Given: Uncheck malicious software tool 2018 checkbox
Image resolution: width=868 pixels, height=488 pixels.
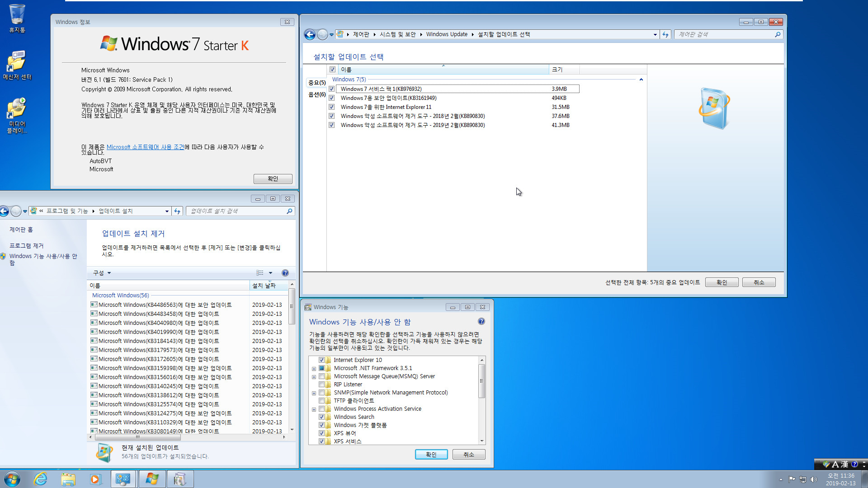Looking at the screenshot, I should tap(332, 116).
